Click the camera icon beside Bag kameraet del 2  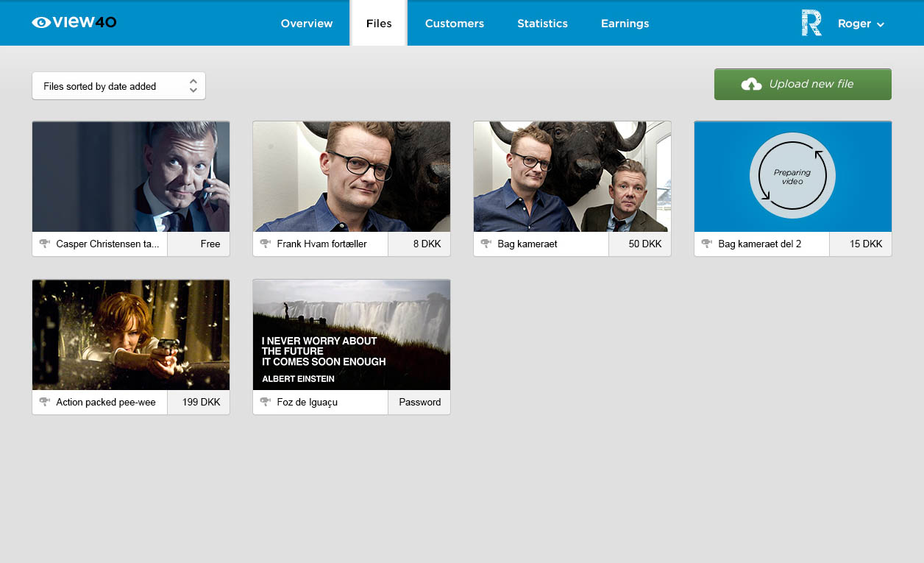pyautogui.click(x=706, y=244)
